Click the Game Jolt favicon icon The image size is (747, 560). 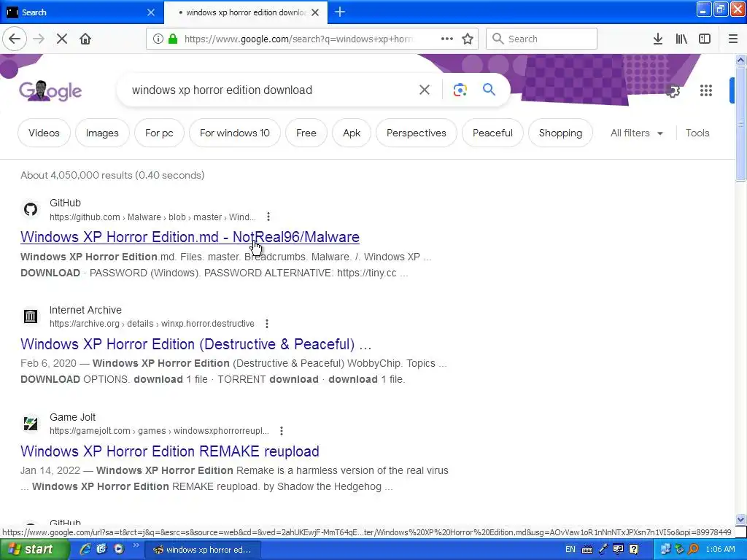pyautogui.click(x=31, y=423)
